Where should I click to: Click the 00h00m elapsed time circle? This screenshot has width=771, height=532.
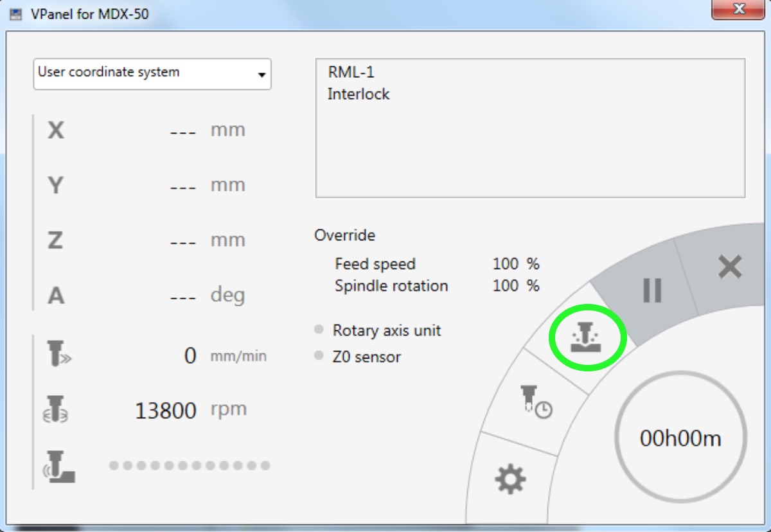click(680, 438)
